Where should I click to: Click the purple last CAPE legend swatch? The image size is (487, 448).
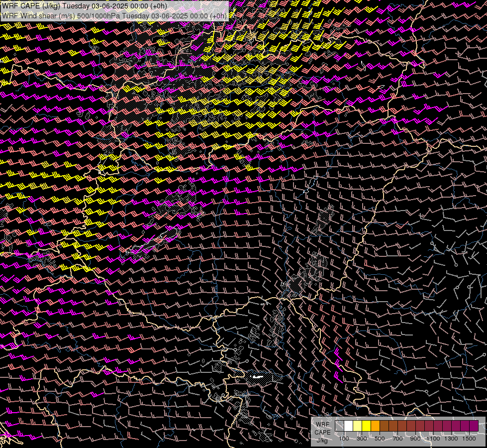pyautogui.click(x=474, y=426)
